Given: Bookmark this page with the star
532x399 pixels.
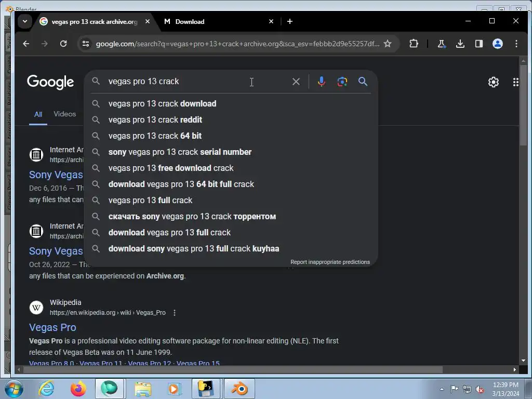Looking at the screenshot, I should click(x=388, y=44).
